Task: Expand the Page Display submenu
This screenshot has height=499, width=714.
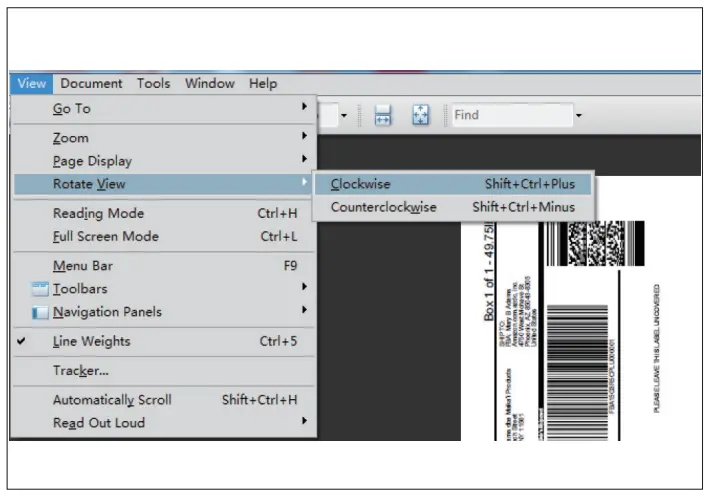Action: [x=164, y=161]
